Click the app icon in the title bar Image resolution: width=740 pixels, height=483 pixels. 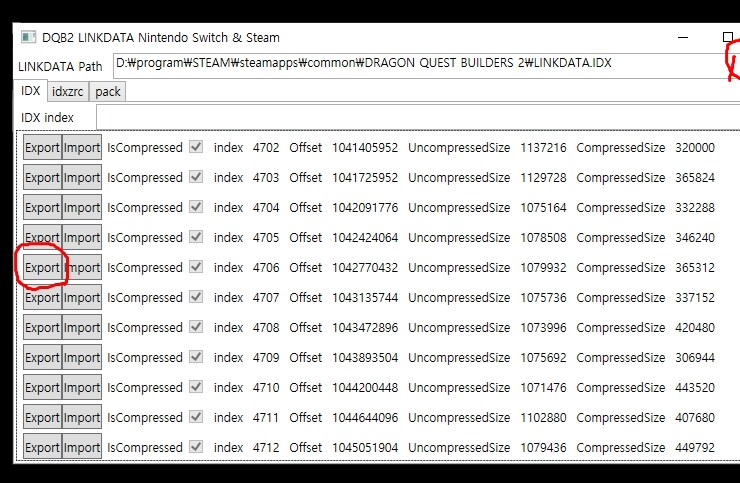(28, 37)
